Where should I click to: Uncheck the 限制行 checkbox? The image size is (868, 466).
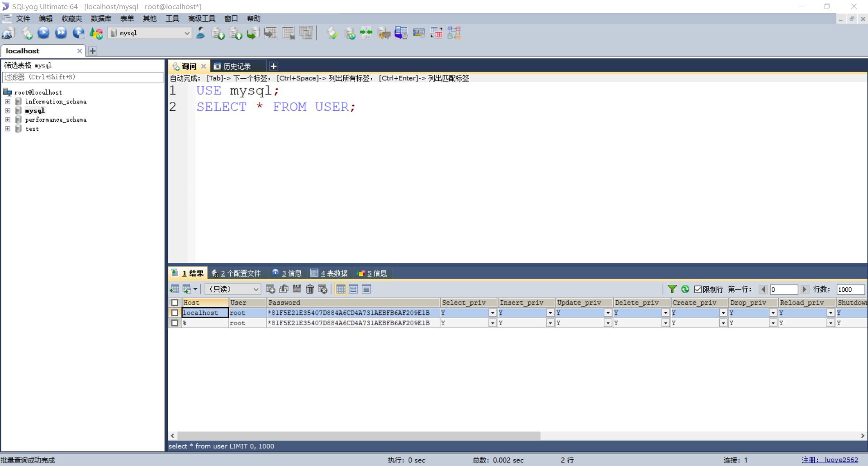[x=697, y=289]
